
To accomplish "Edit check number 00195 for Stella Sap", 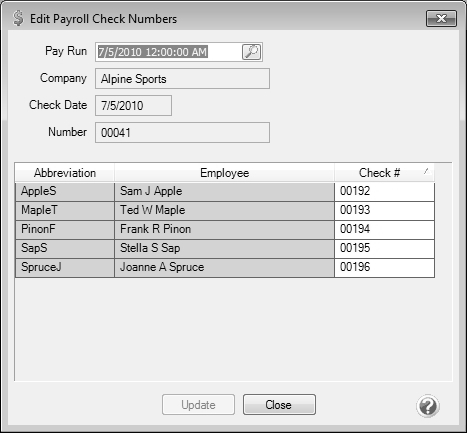I will (x=384, y=248).
